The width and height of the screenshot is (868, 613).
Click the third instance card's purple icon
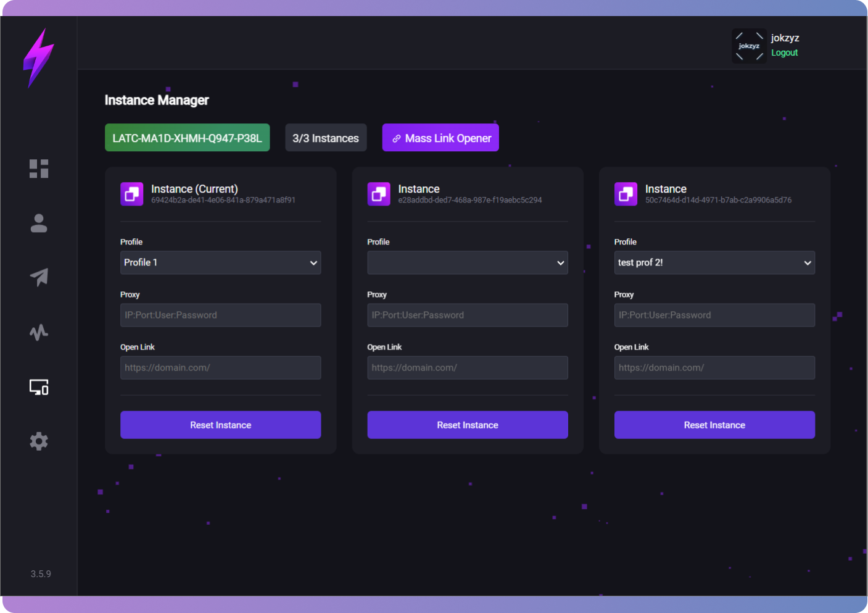(626, 194)
